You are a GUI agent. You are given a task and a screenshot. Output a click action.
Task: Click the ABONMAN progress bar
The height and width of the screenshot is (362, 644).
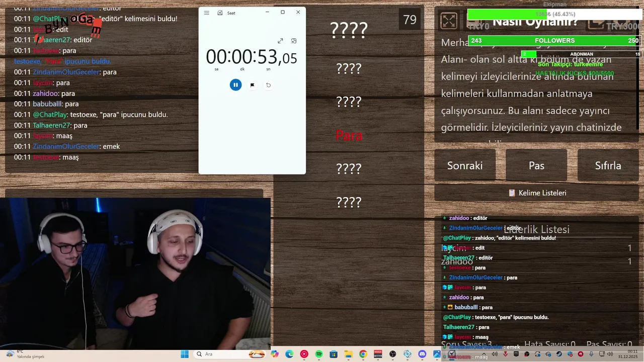(581, 54)
